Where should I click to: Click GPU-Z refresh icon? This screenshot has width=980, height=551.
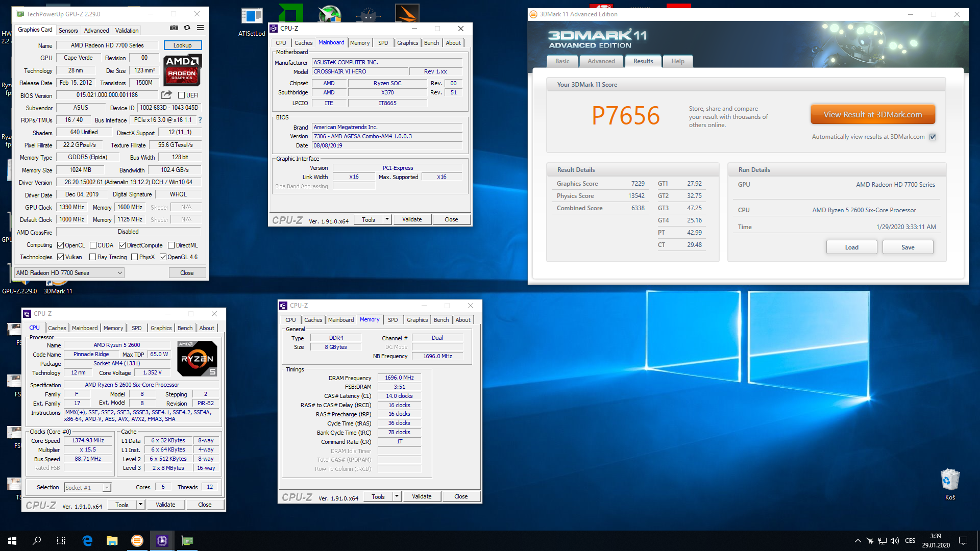(187, 28)
